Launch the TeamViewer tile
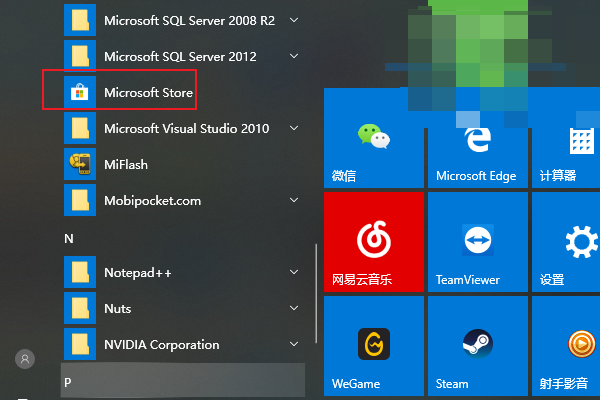Screen dimensions: 600x400 tap(478, 242)
